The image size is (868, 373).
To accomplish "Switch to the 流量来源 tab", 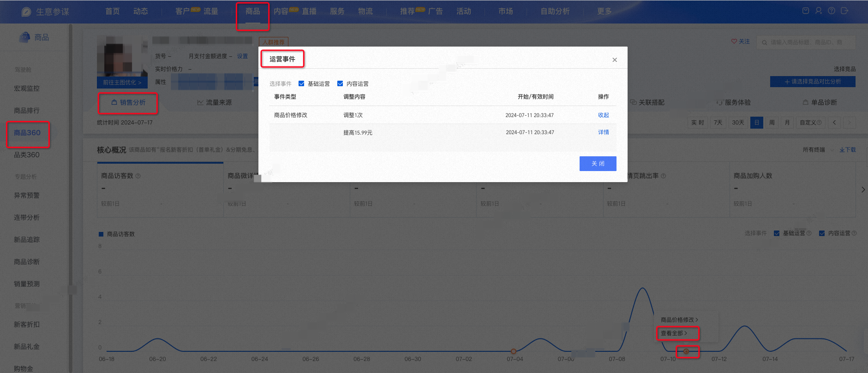I will tap(215, 102).
